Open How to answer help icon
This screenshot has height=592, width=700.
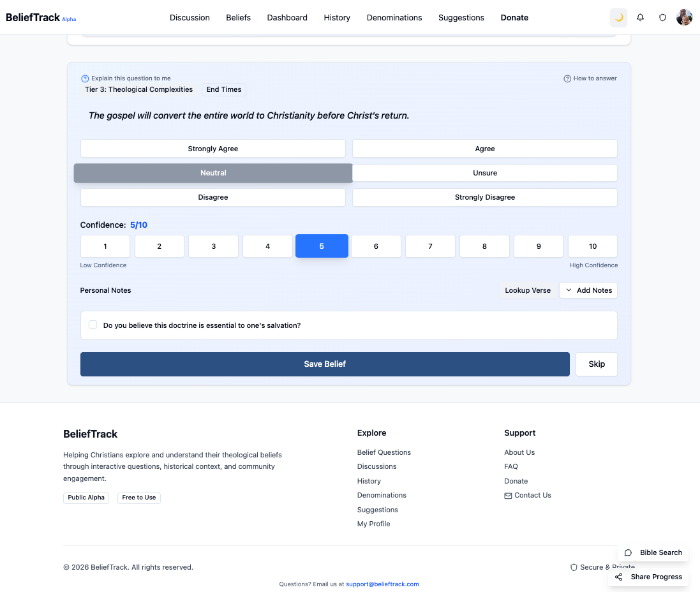567,78
